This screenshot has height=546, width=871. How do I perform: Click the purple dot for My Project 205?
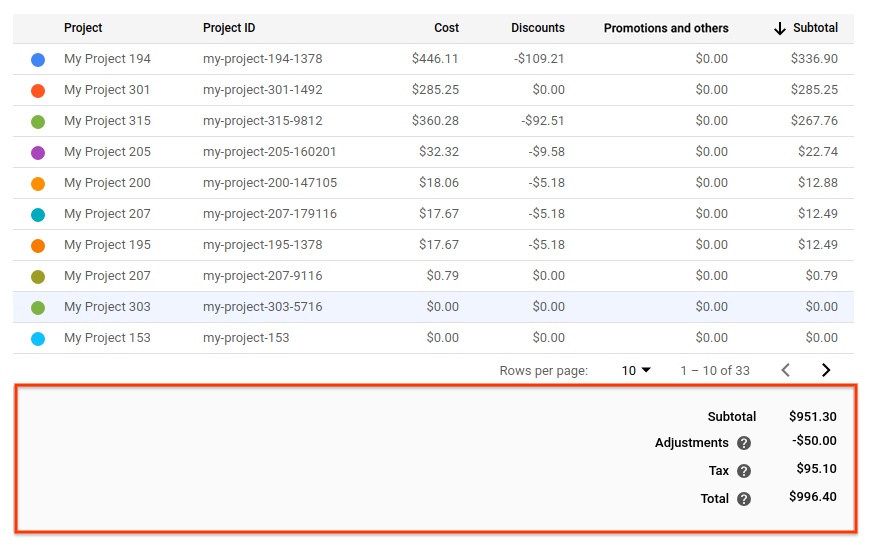(38, 153)
